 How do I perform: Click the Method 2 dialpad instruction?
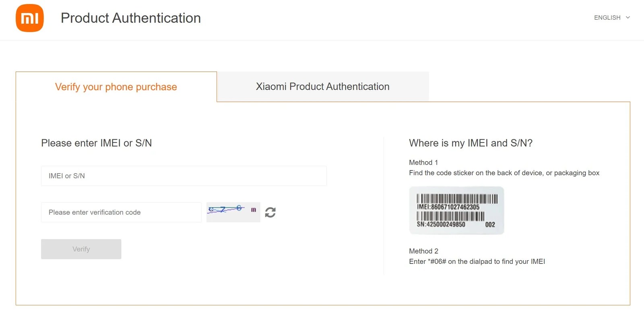click(477, 261)
